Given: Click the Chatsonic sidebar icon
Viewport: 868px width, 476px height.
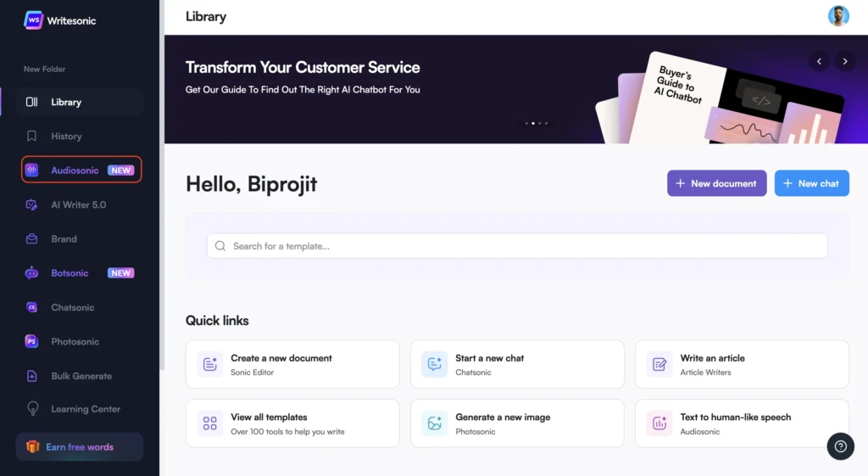Looking at the screenshot, I should [x=32, y=307].
